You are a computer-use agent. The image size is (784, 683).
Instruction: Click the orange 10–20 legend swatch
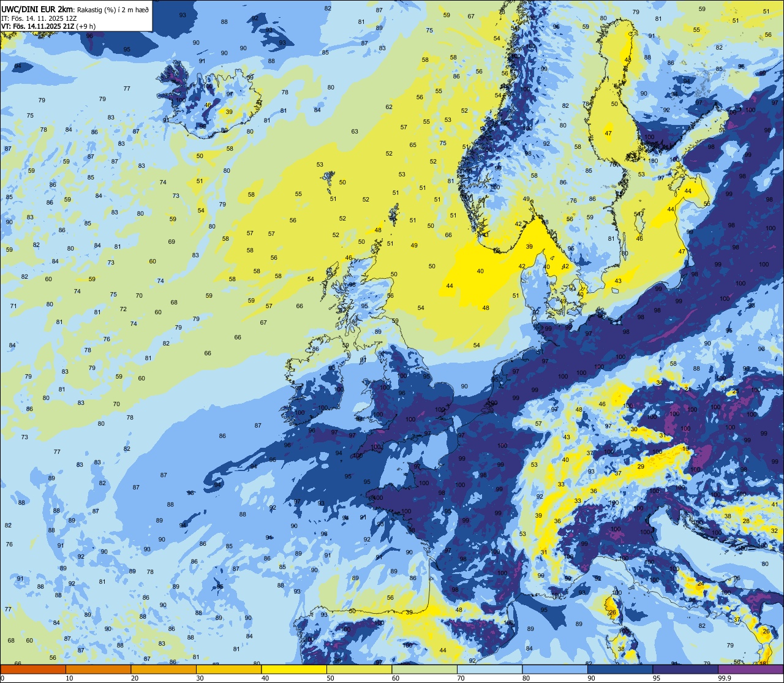coord(98,669)
